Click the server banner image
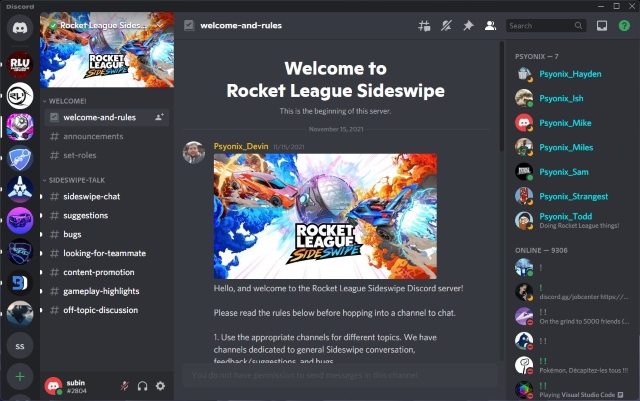 click(x=107, y=50)
